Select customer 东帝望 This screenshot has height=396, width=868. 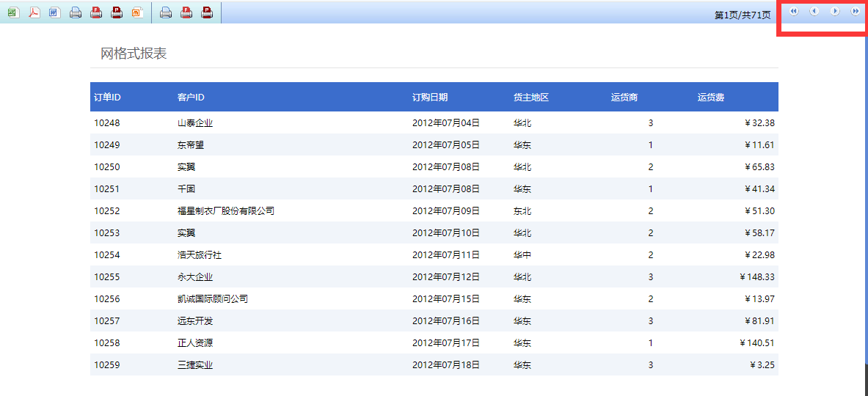tap(191, 145)
